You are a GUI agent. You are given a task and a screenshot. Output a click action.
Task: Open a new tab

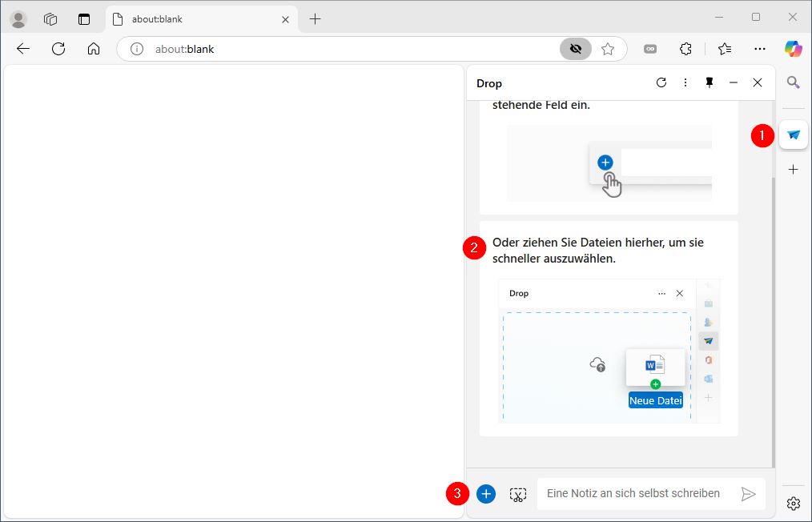coord(315,19)
